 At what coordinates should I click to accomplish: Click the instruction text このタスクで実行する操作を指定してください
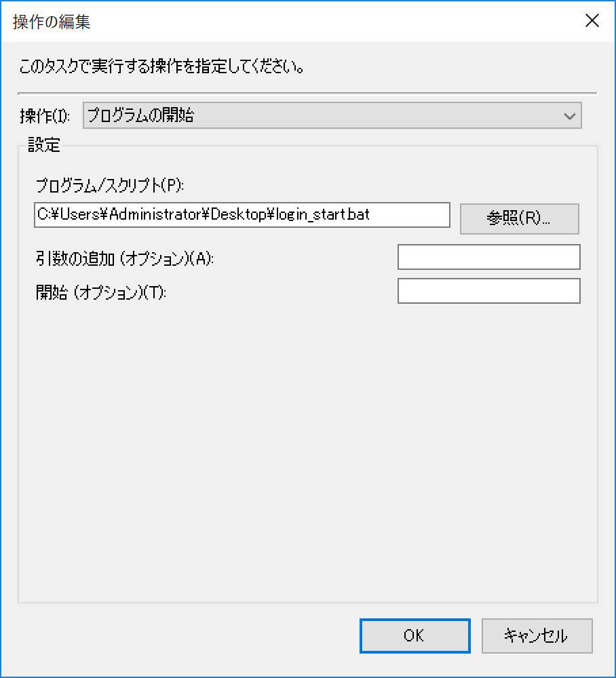click(x=161, y=67)
